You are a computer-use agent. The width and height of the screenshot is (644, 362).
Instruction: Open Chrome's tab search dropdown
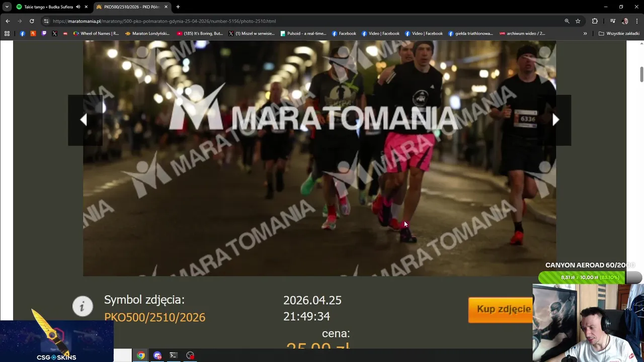pos(7,7)
